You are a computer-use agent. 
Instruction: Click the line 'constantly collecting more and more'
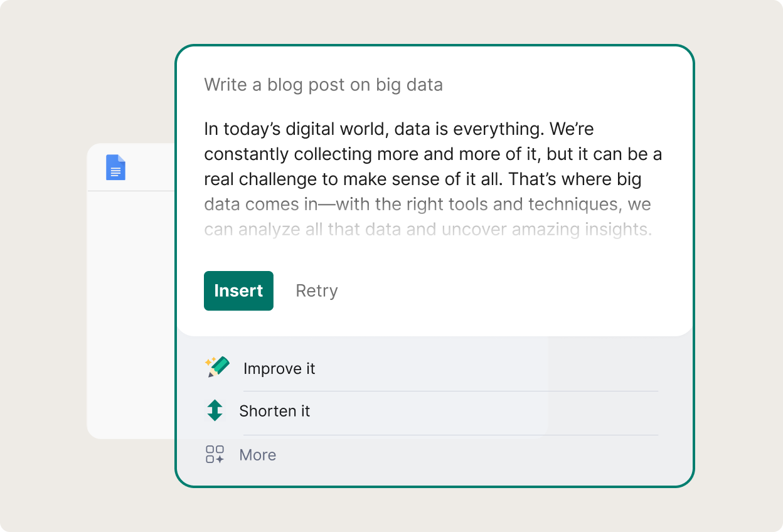click(x=433, y=154)
